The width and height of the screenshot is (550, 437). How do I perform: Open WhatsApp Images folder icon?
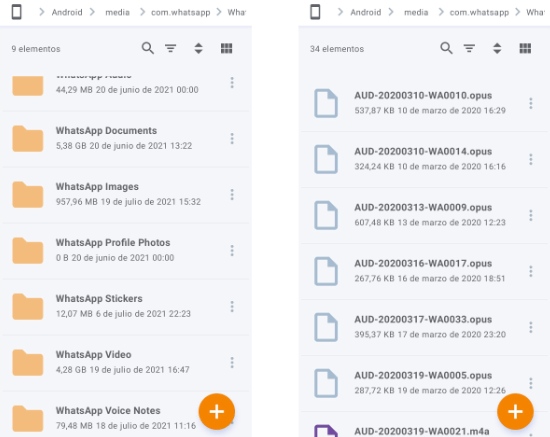pyautogui.click(x=28, y=195)
